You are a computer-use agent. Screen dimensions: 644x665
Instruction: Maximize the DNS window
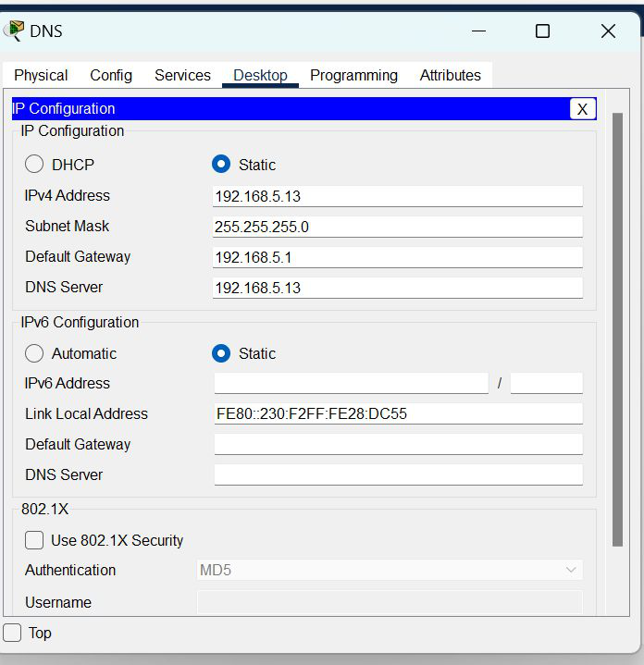(542, 31)
